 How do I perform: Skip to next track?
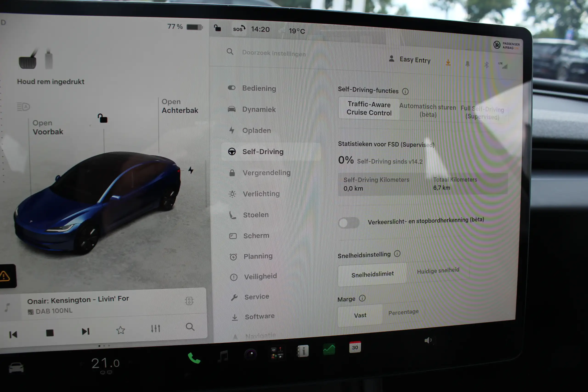point(85,332)
